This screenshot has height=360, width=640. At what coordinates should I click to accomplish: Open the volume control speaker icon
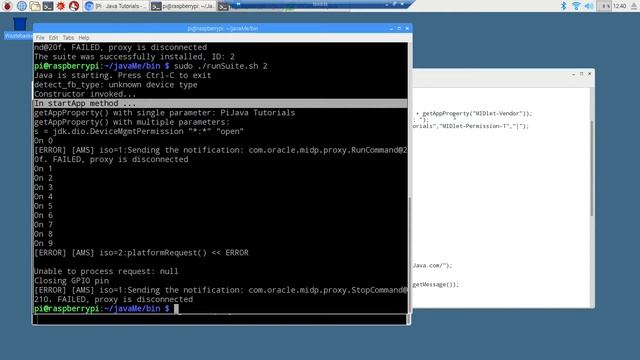tap(589, 6)
